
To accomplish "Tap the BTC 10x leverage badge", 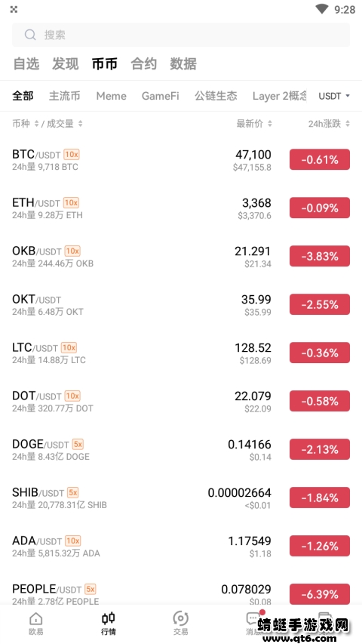I will pyautogui.click(x=72, y=155).
